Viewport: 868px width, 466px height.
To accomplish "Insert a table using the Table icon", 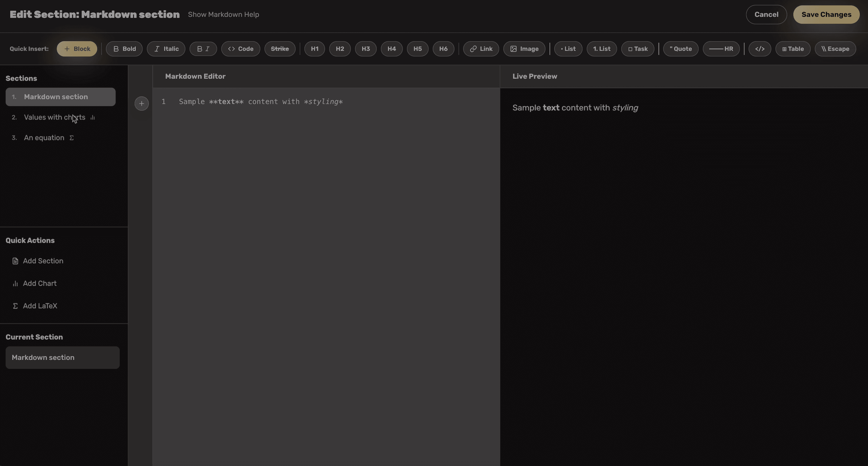I will [x=792, y=49].
